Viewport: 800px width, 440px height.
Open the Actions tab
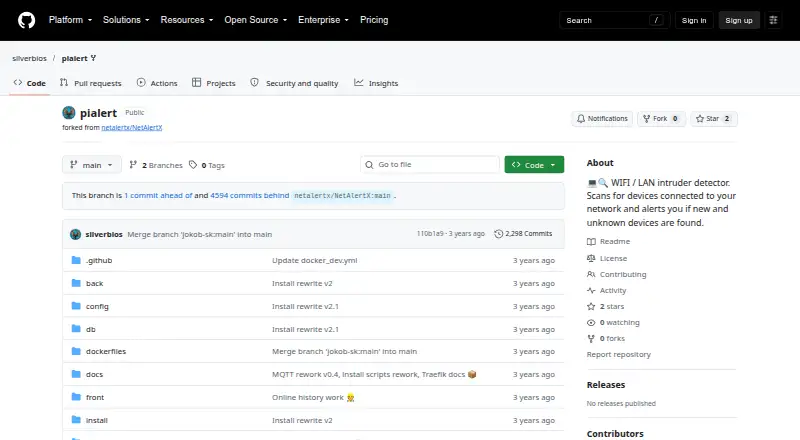157,83
